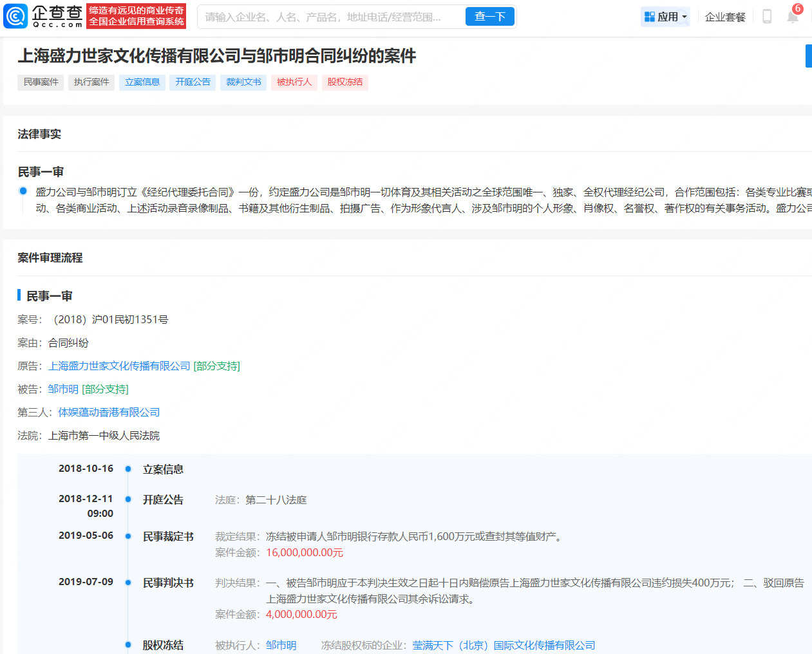Select the 开庭公告 tag
The width and height of the screenshot is (812, 654).
(x=193, y=82)
